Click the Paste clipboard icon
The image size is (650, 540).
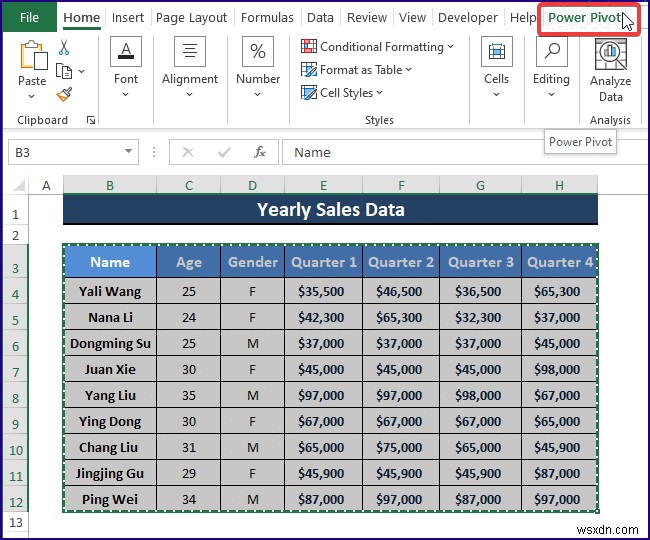click(x=32, y=58)
